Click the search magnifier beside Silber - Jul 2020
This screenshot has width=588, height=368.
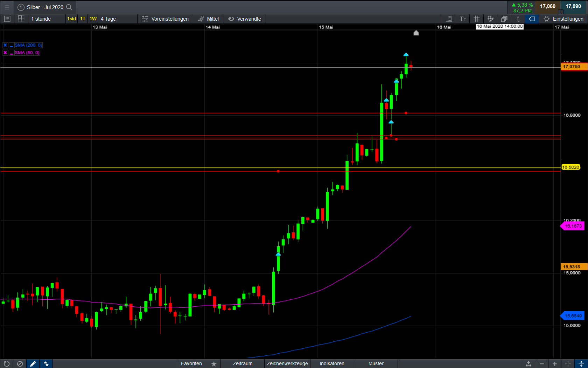coord(69,7)
